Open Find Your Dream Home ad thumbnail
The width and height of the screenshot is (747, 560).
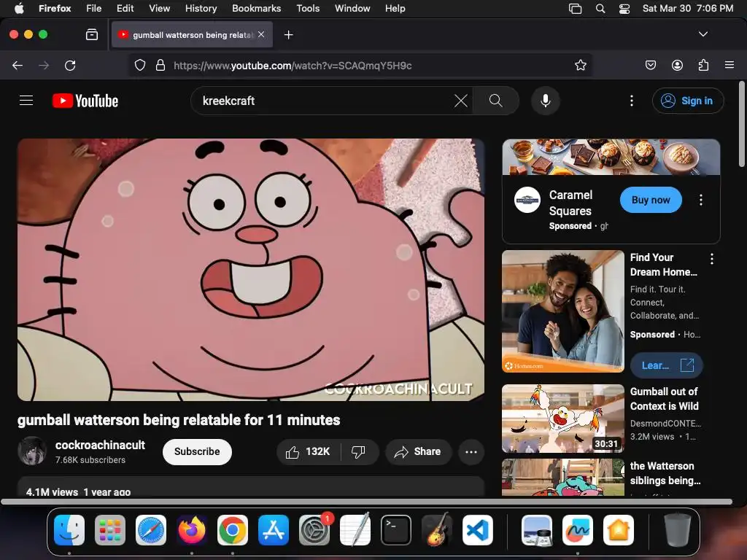[x=563, y=311]
